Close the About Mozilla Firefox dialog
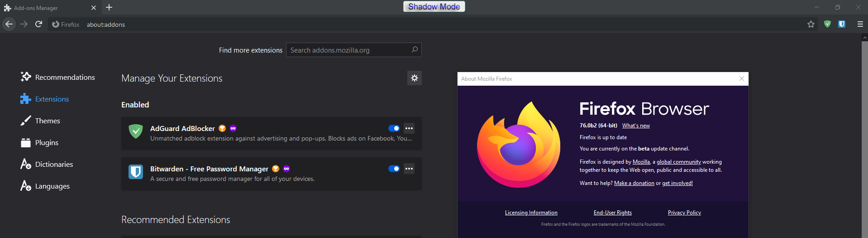 pos(741,78)
